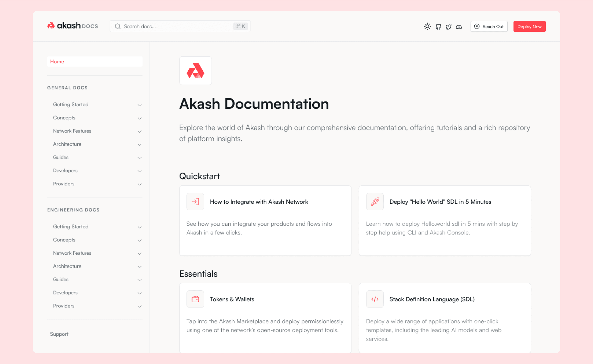
Task: Select Home in the sidebar
Action: [95, 61]
